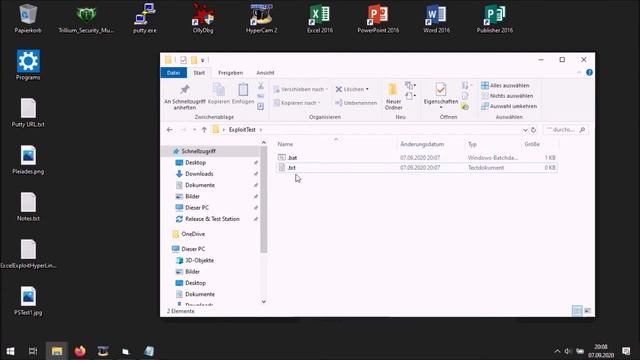Open the notification center icon
The height and width of the screenshot is (360, 640).
coord(626,351)
